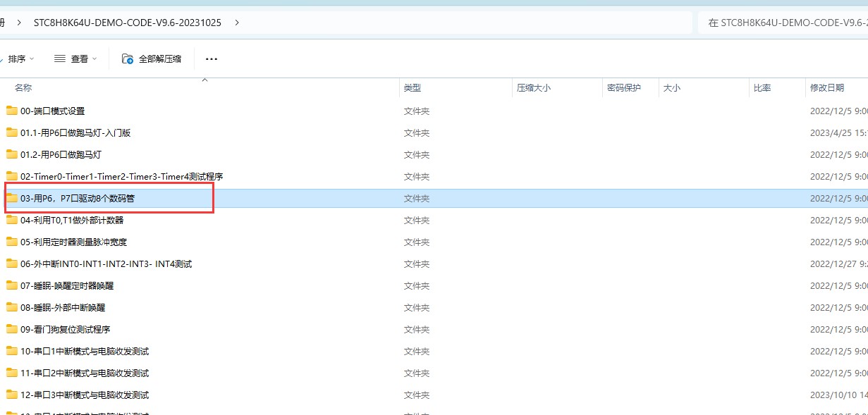Click 文件夹 type cell of 00-端口模式设置 row
Viewport: 868px width, 415px height.
click(417, 111)
